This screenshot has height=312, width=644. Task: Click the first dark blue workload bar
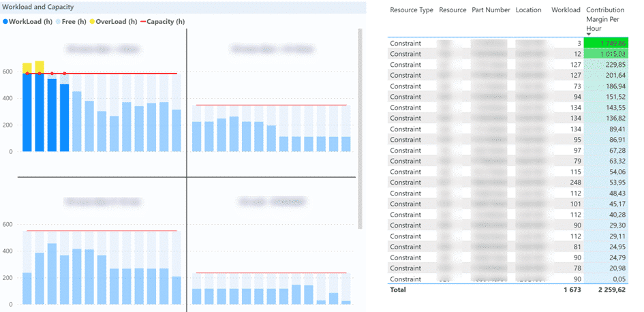27,112
